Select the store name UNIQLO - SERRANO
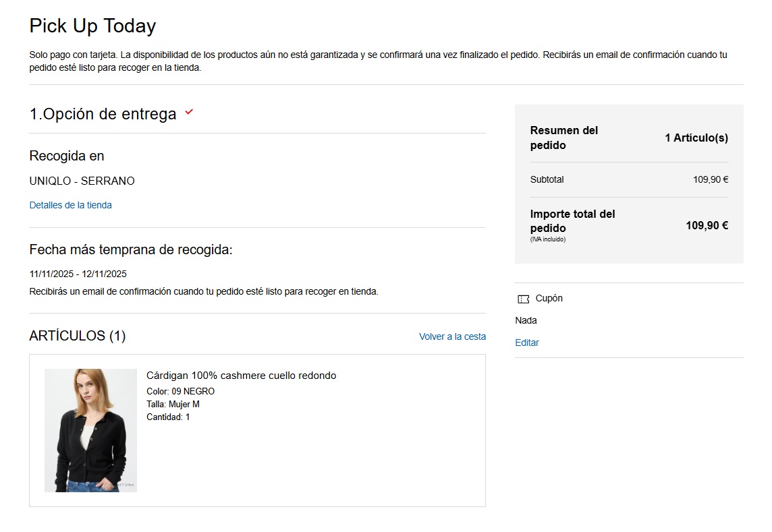772x532 pixels. [82, 181]
